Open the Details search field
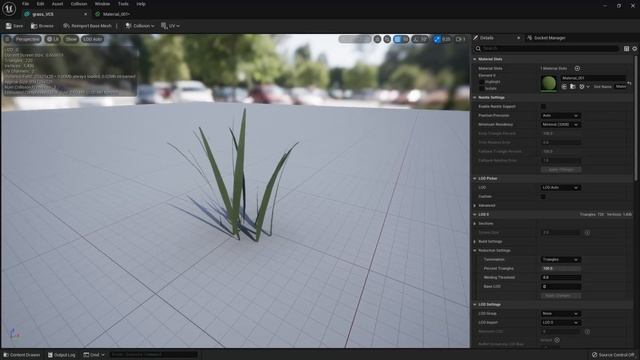Screen dimensions: 640x360 [546, 49]
